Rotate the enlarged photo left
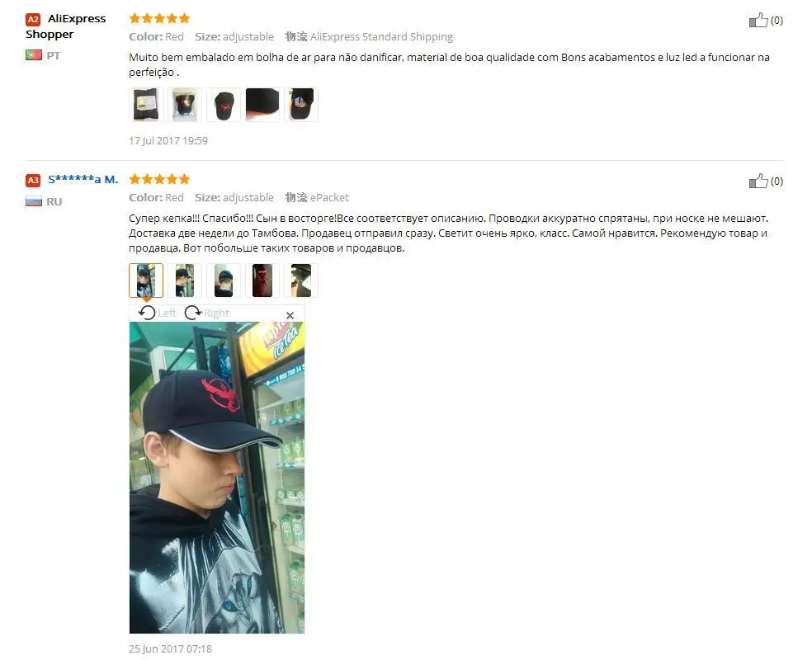 [158, 313]
